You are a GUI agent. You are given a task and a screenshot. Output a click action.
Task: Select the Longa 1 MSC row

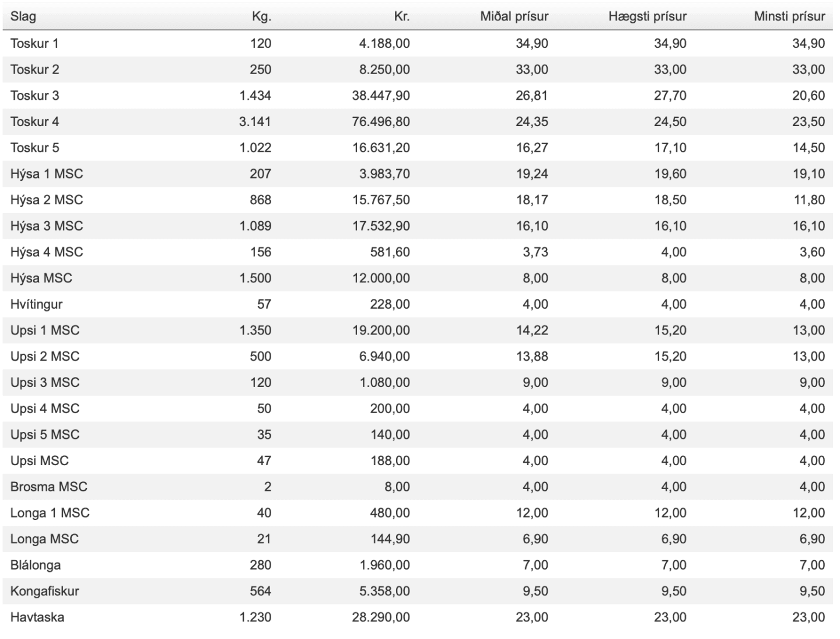click(418, 513)
